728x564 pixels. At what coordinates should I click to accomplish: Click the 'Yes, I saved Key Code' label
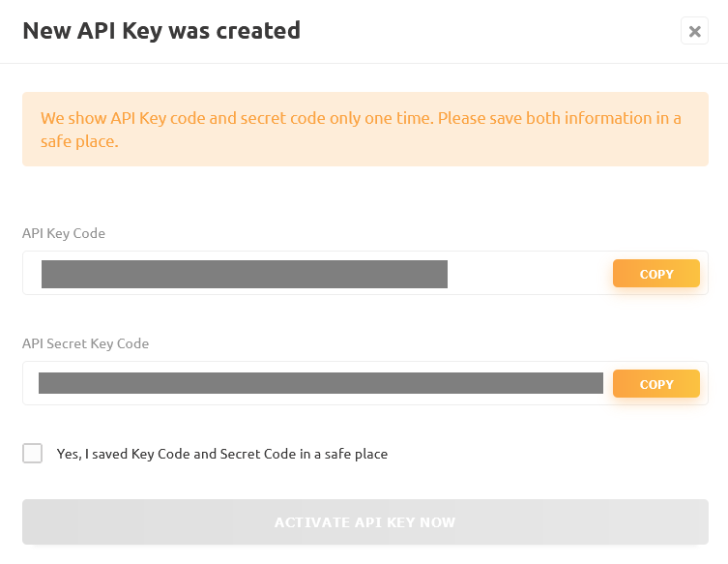(222, 454)
